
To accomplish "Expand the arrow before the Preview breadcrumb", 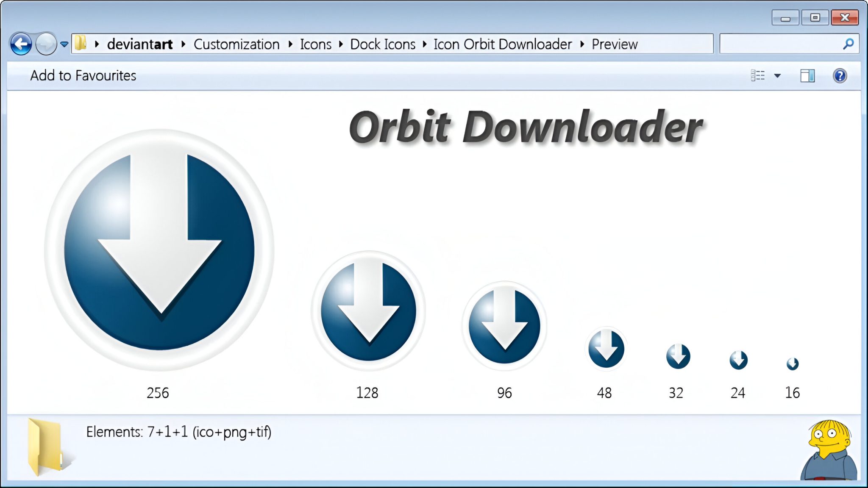I will coord(582,44).
